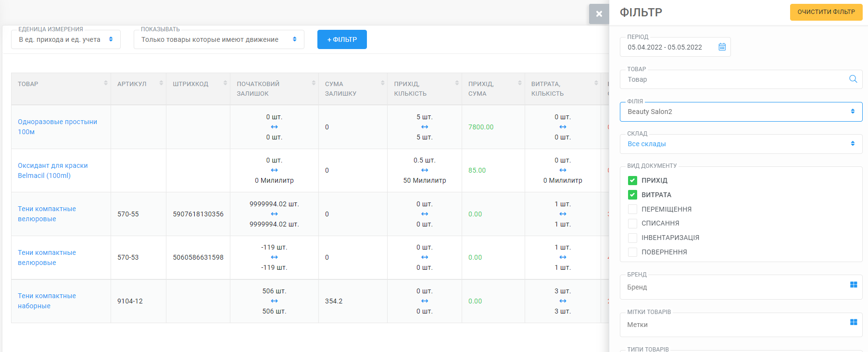Open the Склад dropdown showing Все склады

[x=741, y=144]
